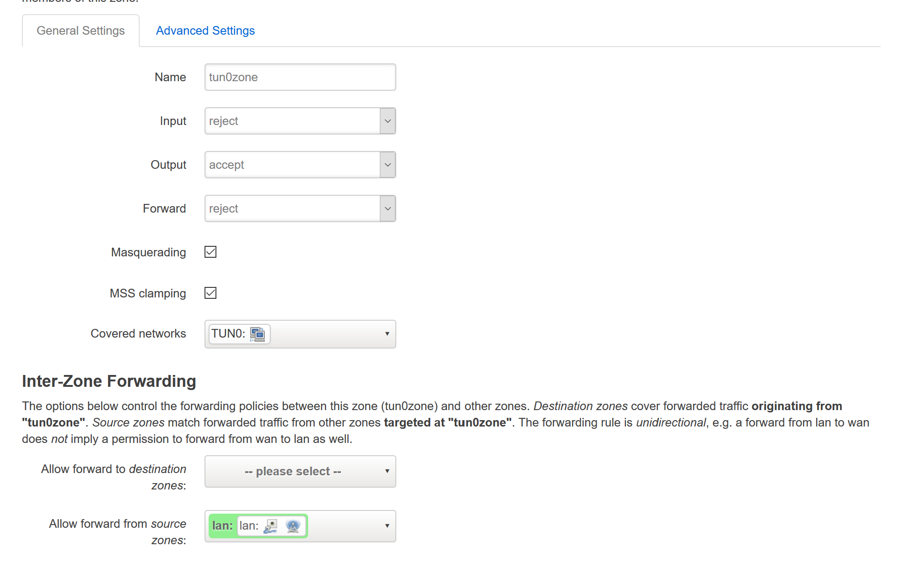The height and width of the screenshot is (562, 924).
Task: Open the Forward policy dropdown
Action: tap(300, 208)
